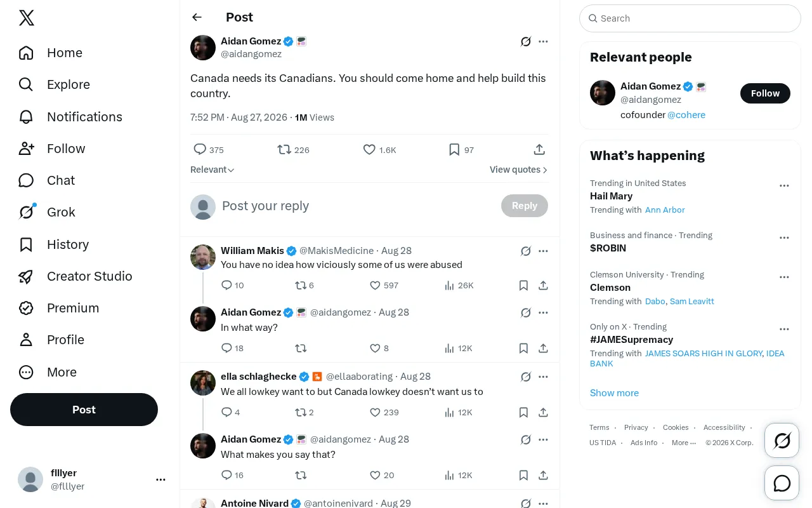The height and width of the screenshot is (508, 812).
Task: Bookmark Aidan Gomez's main post
Action: point(454,149)
